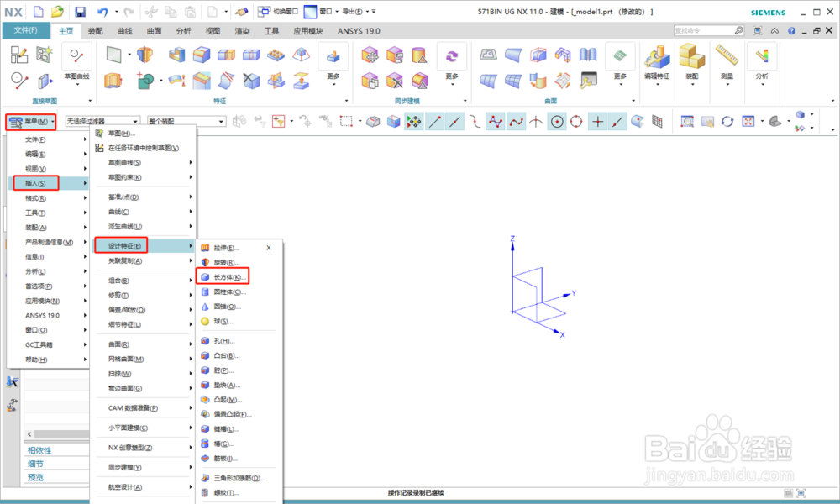Select the rotate view icon
The height and width of the screenshot is (504, 840).
[x=727, y=122]
